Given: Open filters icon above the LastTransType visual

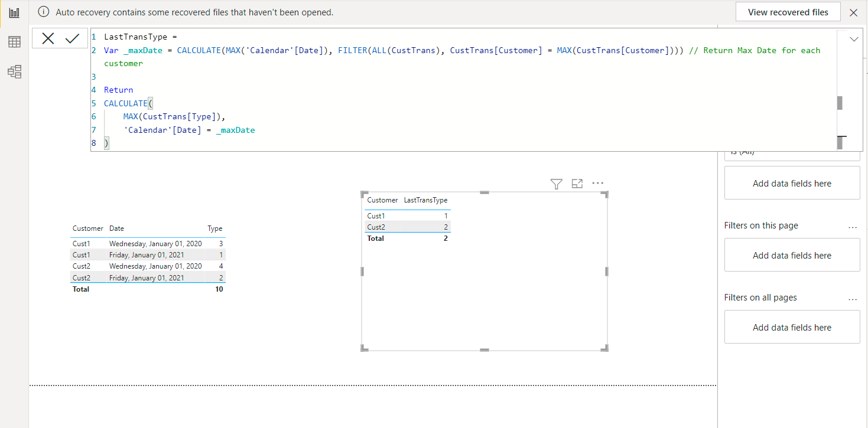Looking at the screenshot, I should [x=556, y=184].
